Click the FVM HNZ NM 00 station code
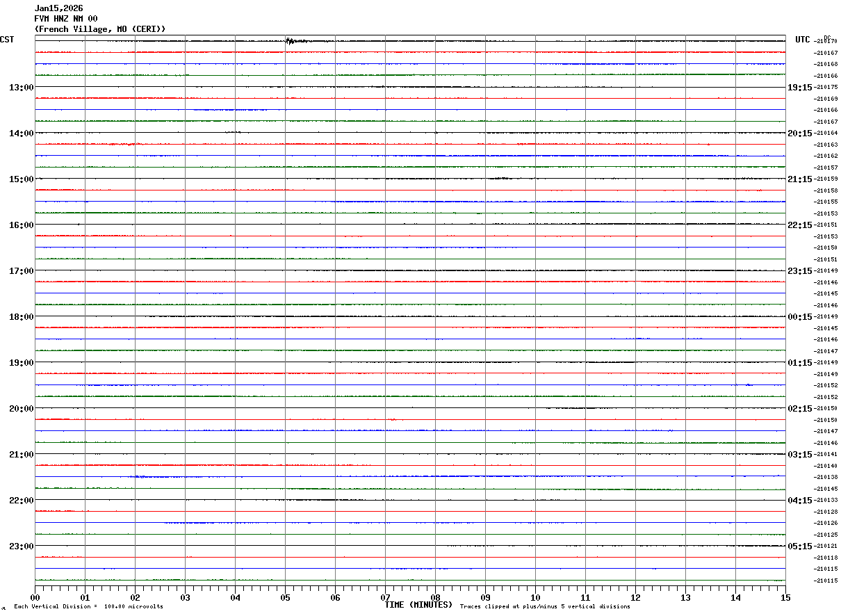The width and height of the screenshot is (841, 616). [66, 19]
